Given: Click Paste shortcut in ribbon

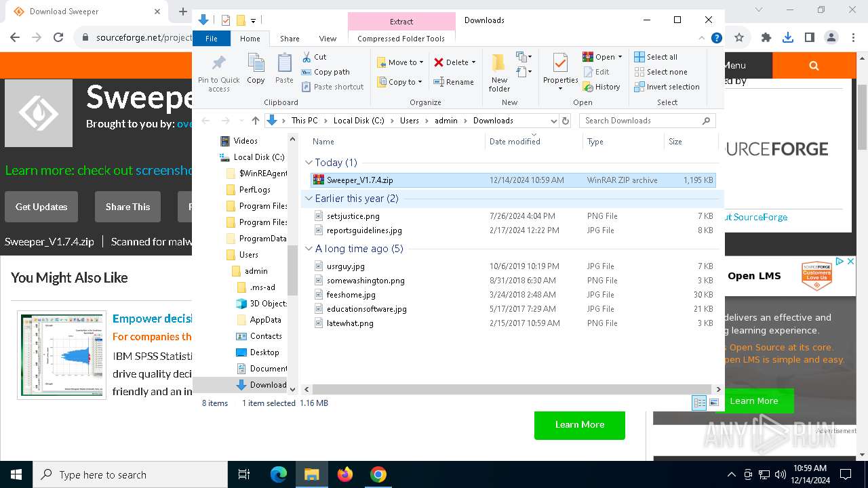Looking at the screenshot, I should (332, 87).
